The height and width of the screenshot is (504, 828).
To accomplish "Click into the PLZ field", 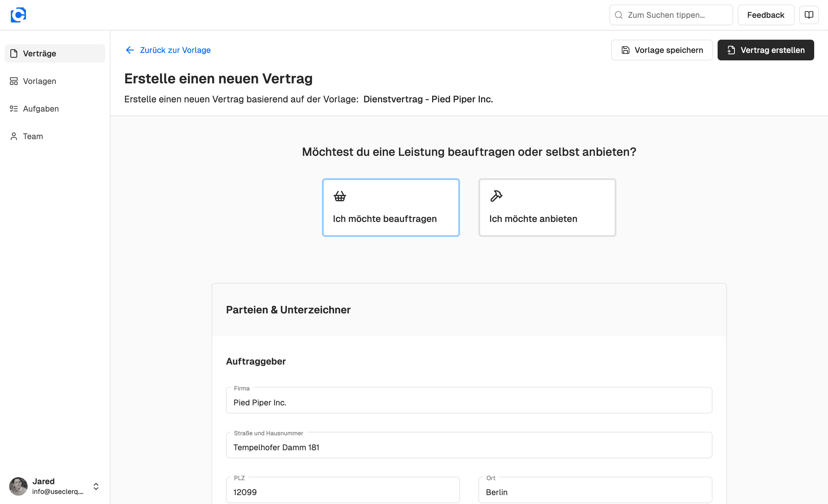I will pyautogui.click(x=343, y=492).
